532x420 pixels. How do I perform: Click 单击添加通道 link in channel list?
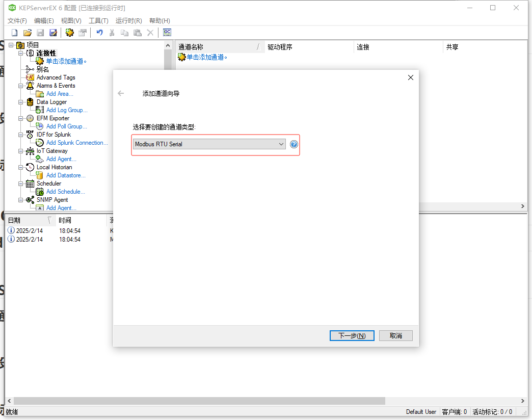(206, 57)
